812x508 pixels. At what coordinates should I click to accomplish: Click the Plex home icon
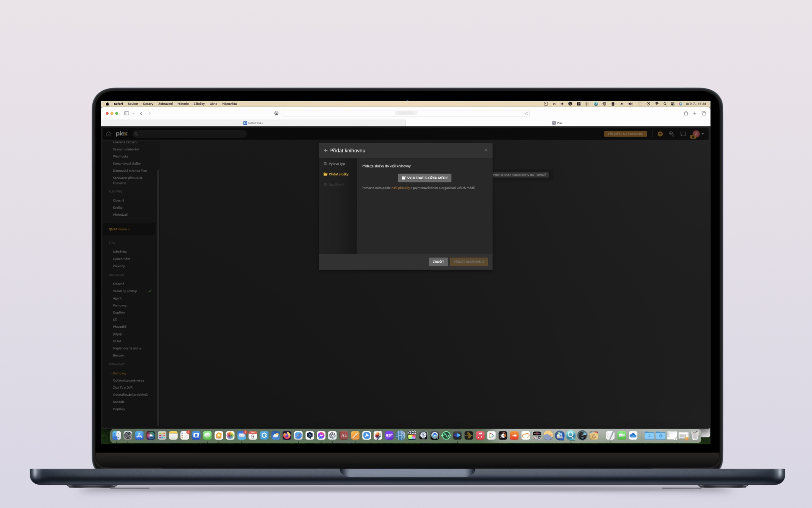tap(109, 134)
